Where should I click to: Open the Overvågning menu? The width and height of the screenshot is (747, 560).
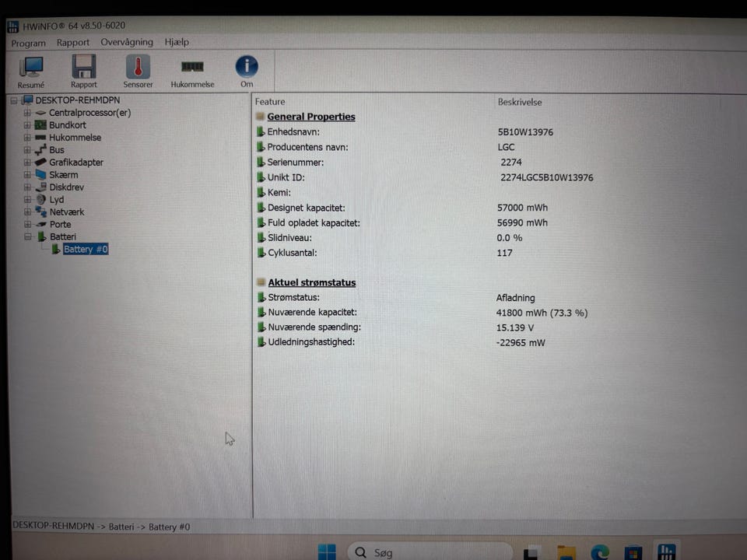coord(127,42)
